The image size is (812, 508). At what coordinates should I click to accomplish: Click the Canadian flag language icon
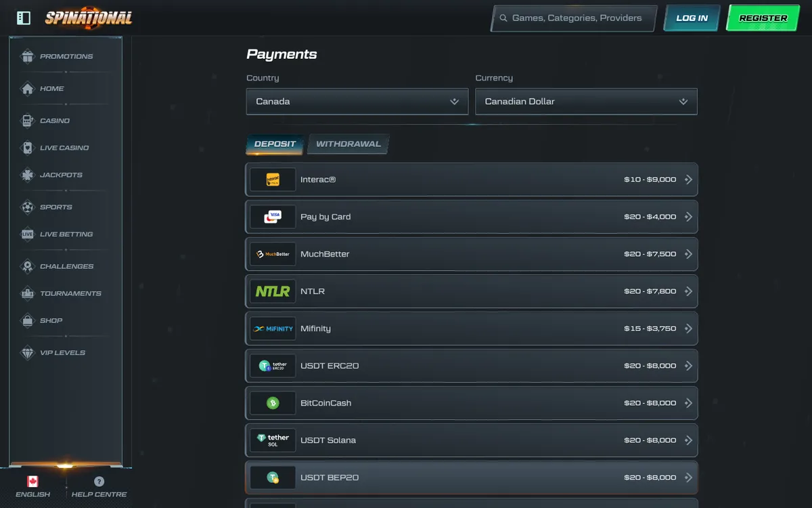[32, 482]
